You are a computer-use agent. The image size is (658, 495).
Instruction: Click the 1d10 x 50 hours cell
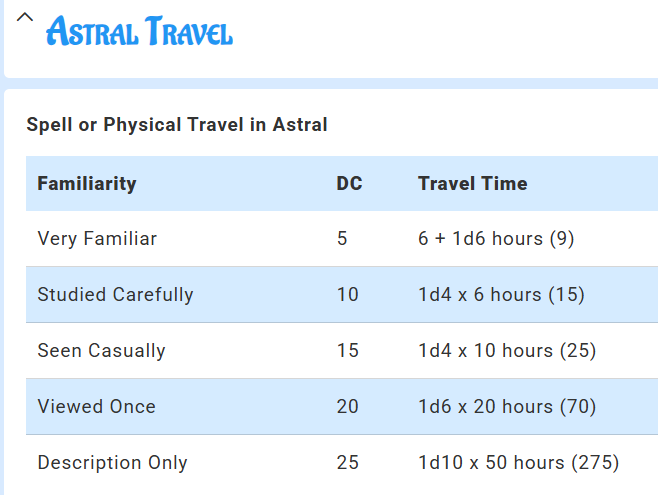click(x=518, y=463)
